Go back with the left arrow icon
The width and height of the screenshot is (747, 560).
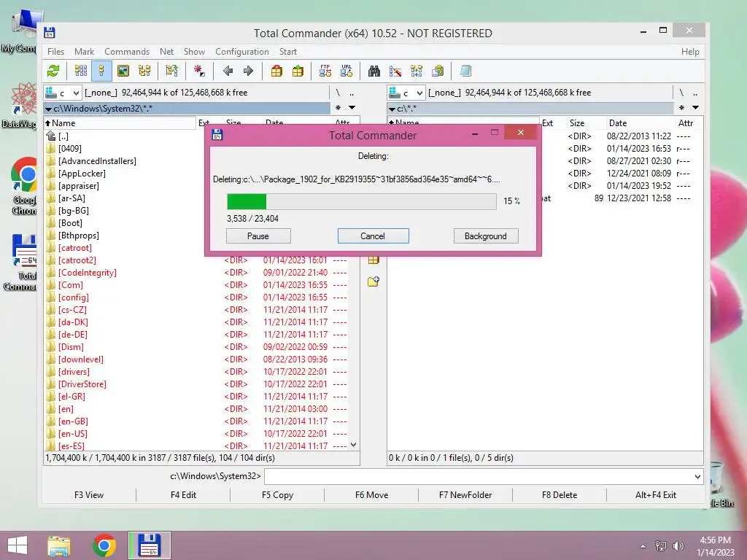[228, 71]
